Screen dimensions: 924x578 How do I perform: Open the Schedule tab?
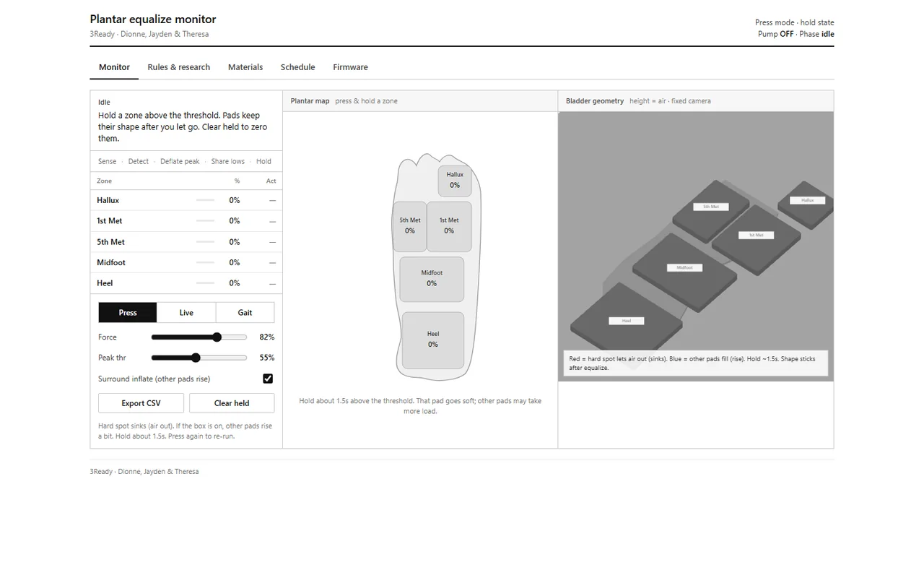(x=297, y=67)
